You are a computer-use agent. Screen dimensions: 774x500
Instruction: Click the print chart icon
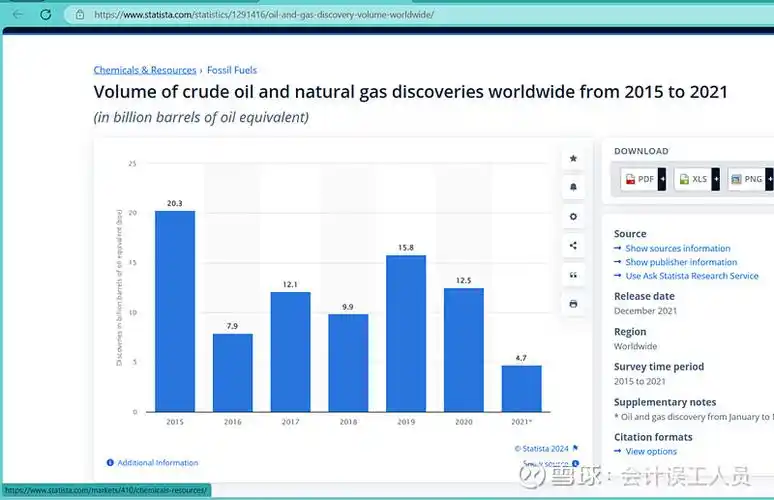pos(573,303)
